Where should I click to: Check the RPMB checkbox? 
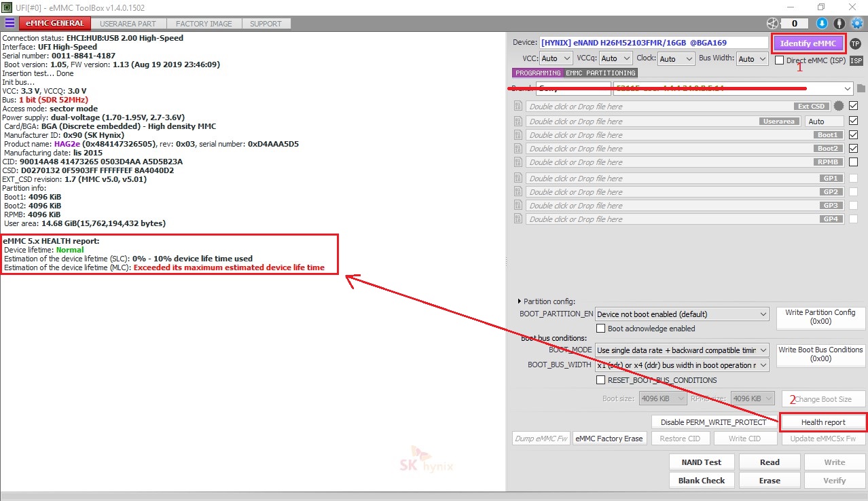[x=853, y=162]
